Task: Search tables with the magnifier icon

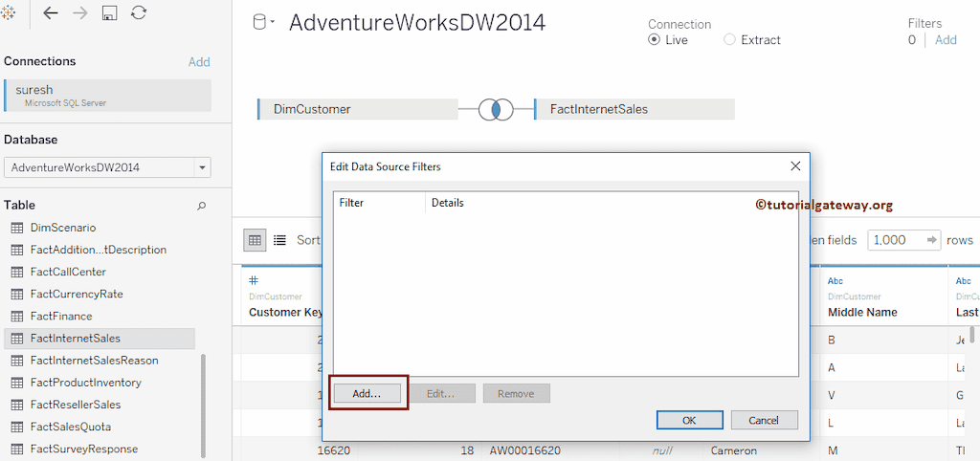Action: coord(201,206)
